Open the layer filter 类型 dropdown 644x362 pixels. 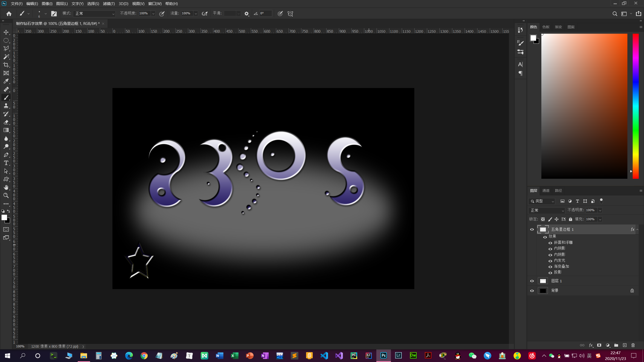click(x=542, y=201)
